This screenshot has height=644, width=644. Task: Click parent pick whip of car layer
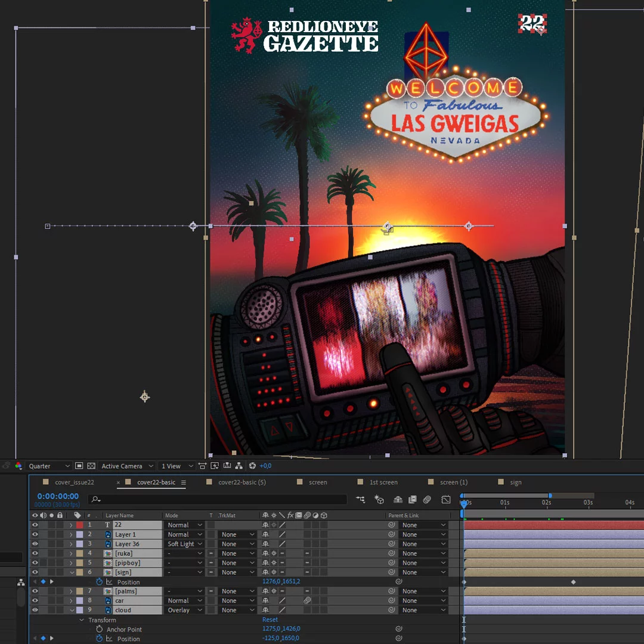(x=391, y=600)
